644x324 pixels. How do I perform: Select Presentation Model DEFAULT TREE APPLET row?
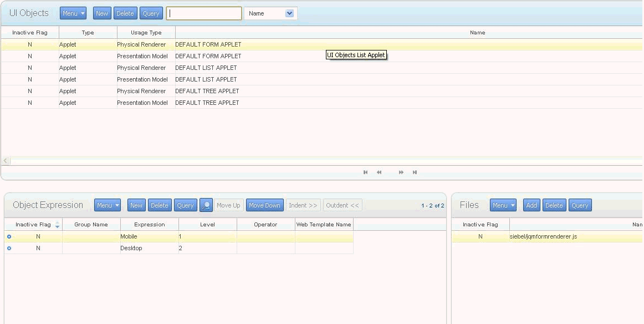pos(321,103)
